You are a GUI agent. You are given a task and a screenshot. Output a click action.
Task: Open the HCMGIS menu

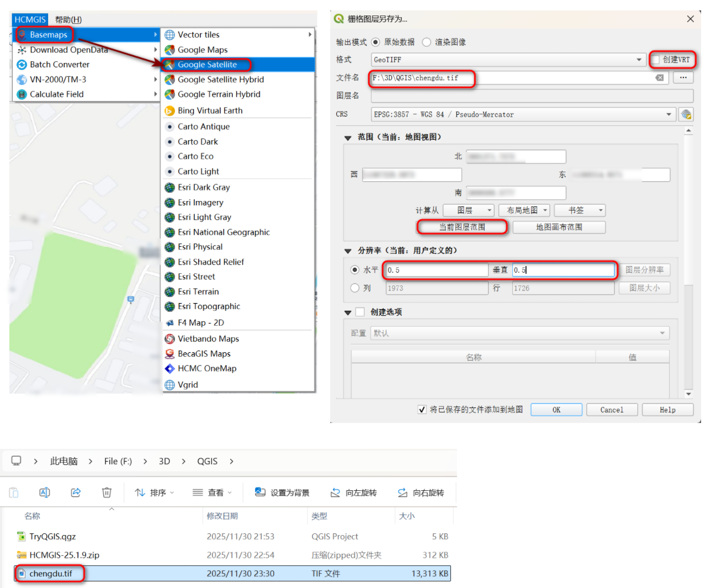pos(30,19)
